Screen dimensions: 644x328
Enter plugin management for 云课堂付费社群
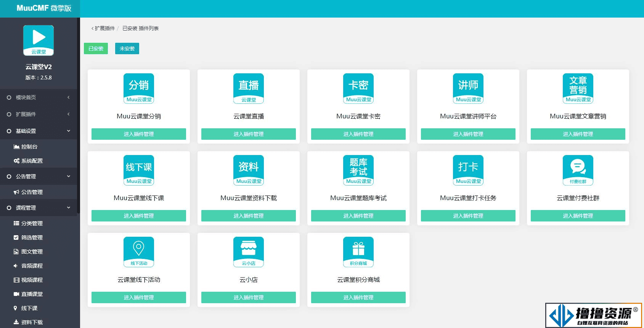click(x=578, y=216)
